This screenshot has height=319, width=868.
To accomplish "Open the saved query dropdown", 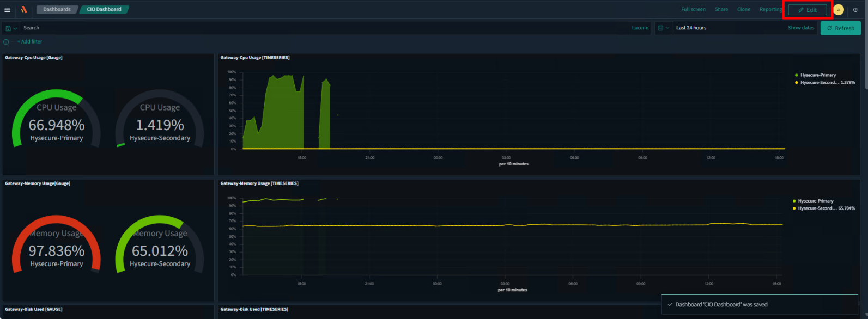I will (11, 28).
